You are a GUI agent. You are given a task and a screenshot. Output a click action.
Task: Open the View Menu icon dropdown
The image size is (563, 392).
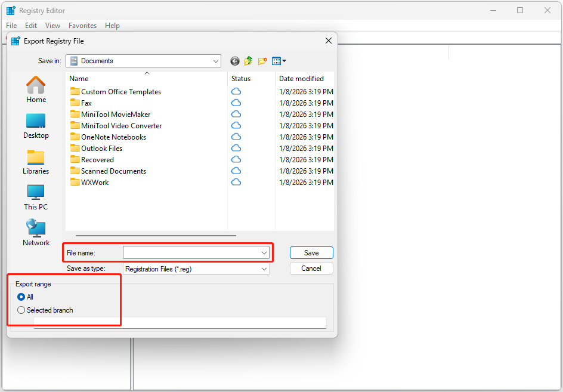[x=279, y=61]
